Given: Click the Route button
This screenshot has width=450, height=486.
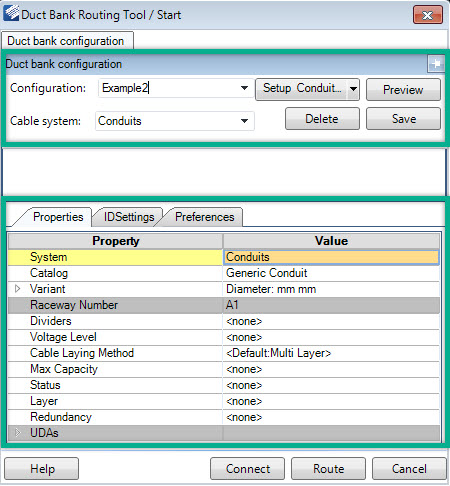Looking at the screenshot, I should coord(328,469).
